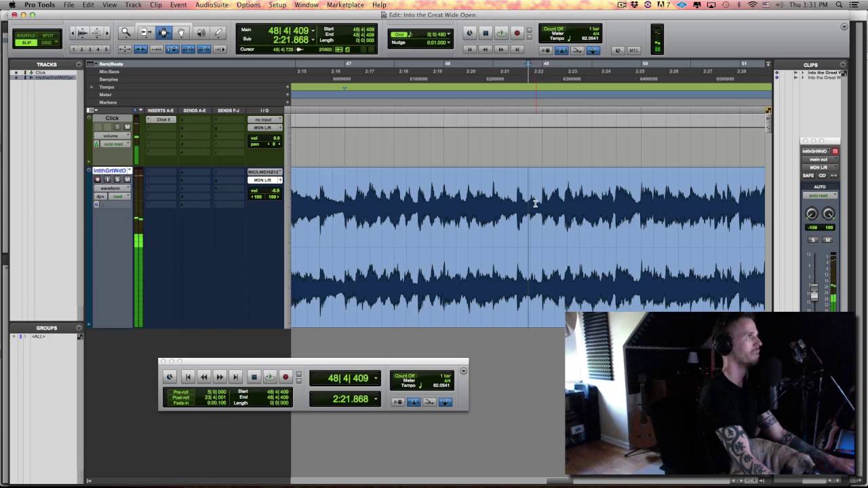868x488 pixels.
Task: Mute the IntthGrtWdO track
Action: pyautogui.click(x=126, y=180)
